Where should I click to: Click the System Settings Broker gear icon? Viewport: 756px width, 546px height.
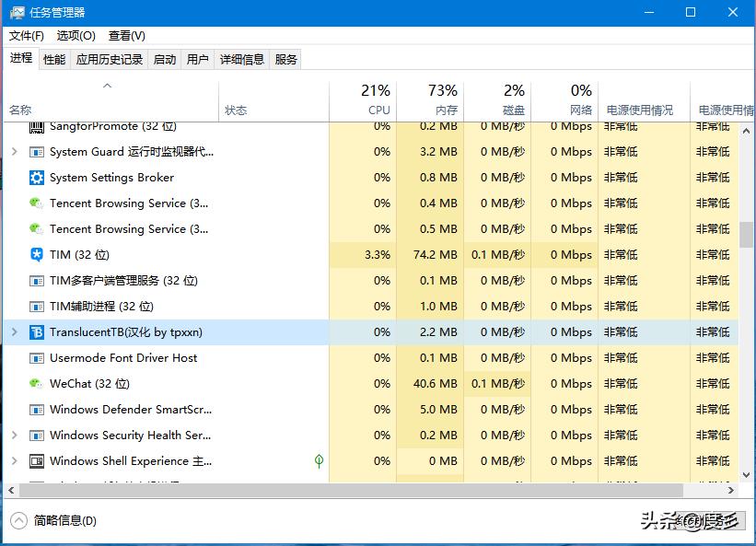(x=37, y=178)
